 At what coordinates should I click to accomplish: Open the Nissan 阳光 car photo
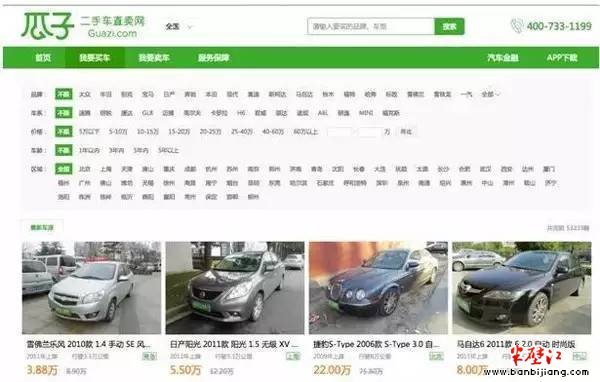pyautogui.click(x=235, y=288)
